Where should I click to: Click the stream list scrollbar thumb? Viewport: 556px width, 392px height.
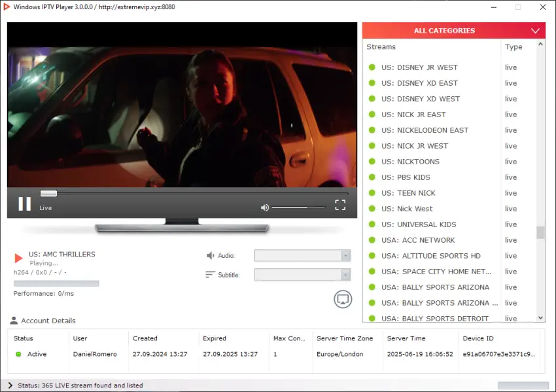coord(540,233)
